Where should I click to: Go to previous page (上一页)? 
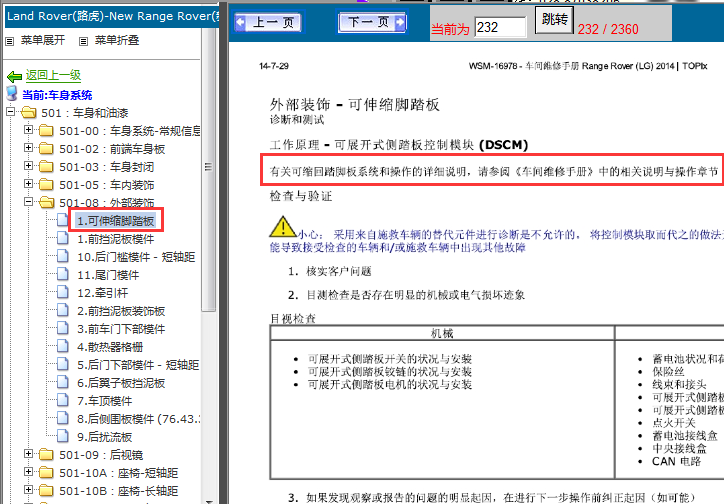tap(268, 22)
